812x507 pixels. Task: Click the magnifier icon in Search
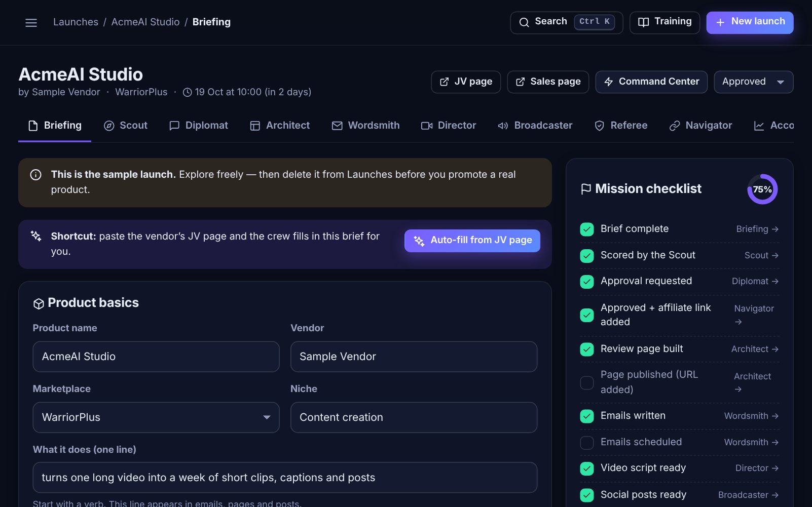524,22
